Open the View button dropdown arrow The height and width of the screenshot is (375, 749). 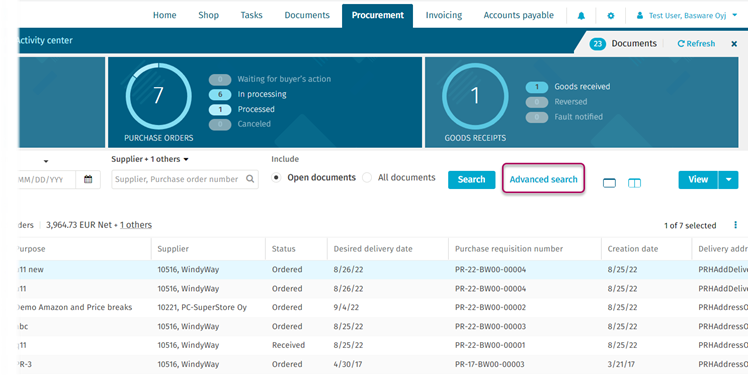tap(728, 180)
